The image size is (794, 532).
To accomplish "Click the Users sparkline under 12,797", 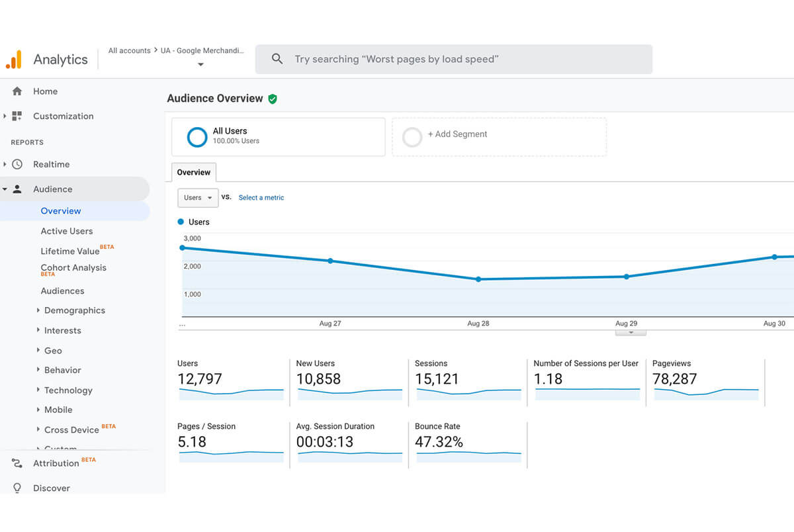I will 230,394.
